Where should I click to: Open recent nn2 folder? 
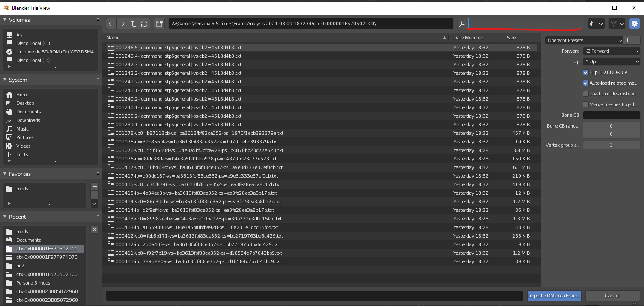45,266
